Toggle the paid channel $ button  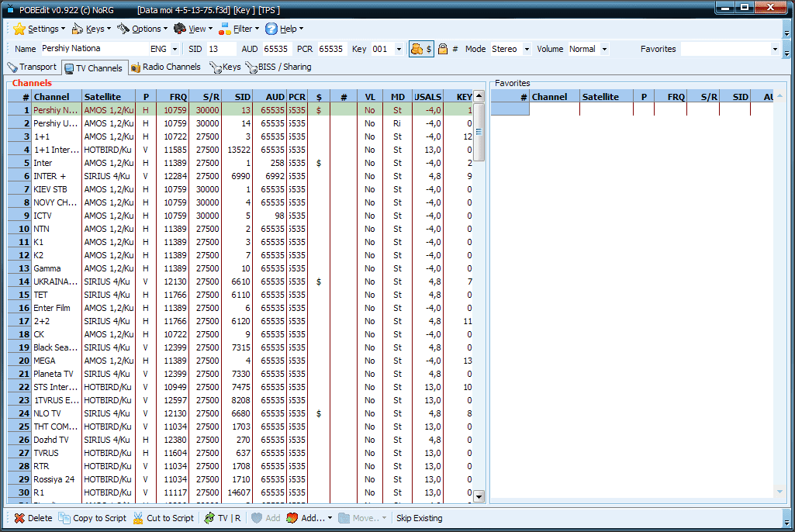point(421,49)
